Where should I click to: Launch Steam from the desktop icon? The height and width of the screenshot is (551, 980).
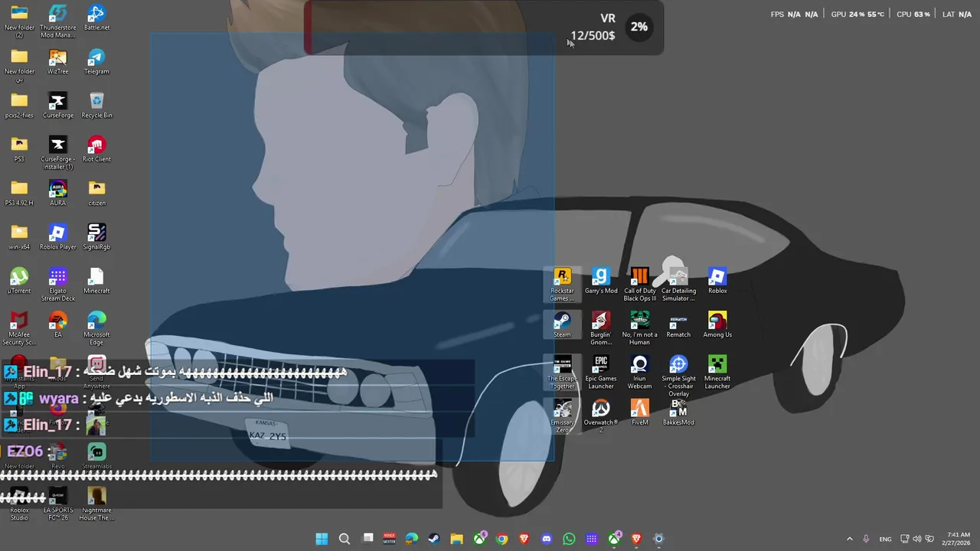pyautogui.click(x=562, y=325)
